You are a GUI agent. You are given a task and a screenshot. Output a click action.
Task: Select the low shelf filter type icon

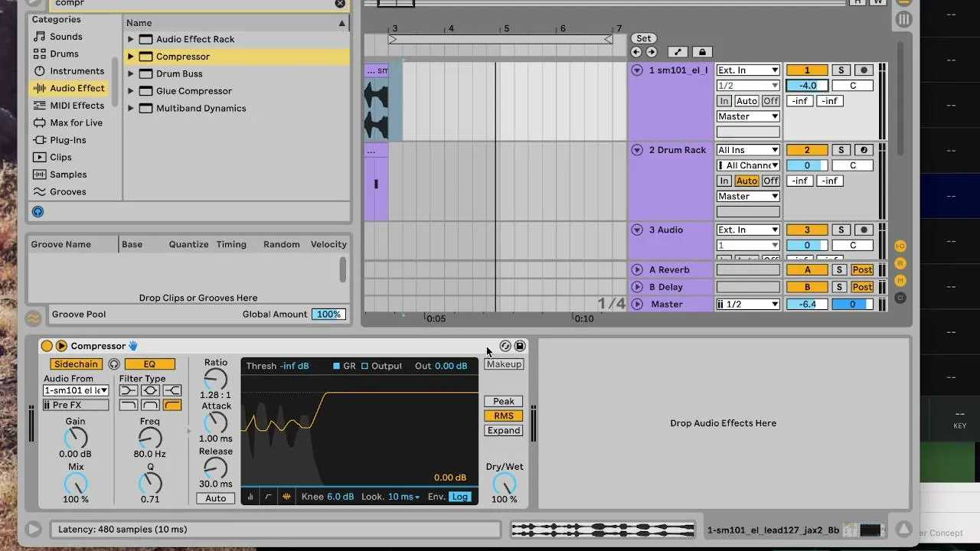pyautogui.click(x=128, y=391)
